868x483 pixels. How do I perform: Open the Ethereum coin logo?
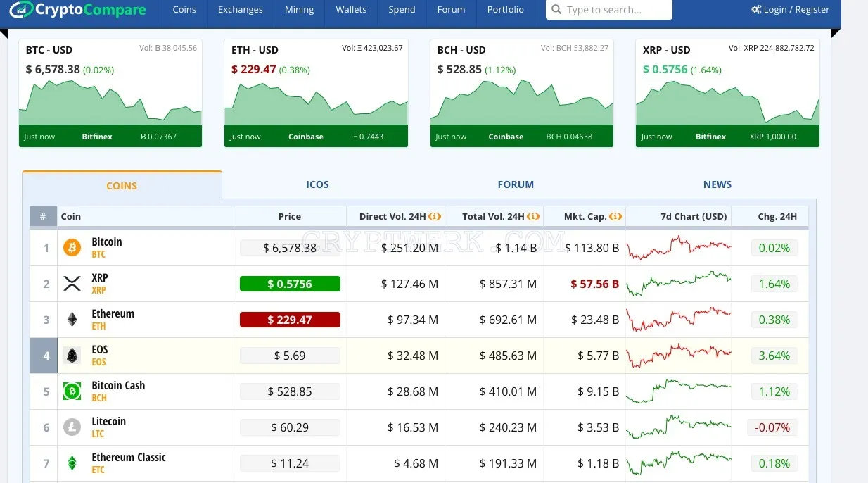(x=72, y=320)
